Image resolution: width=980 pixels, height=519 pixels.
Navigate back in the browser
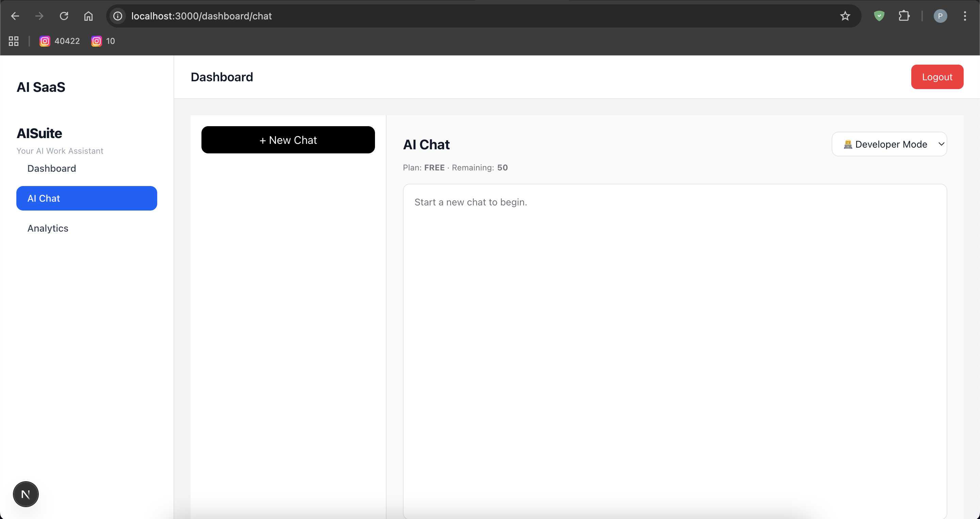coord(15,16)
